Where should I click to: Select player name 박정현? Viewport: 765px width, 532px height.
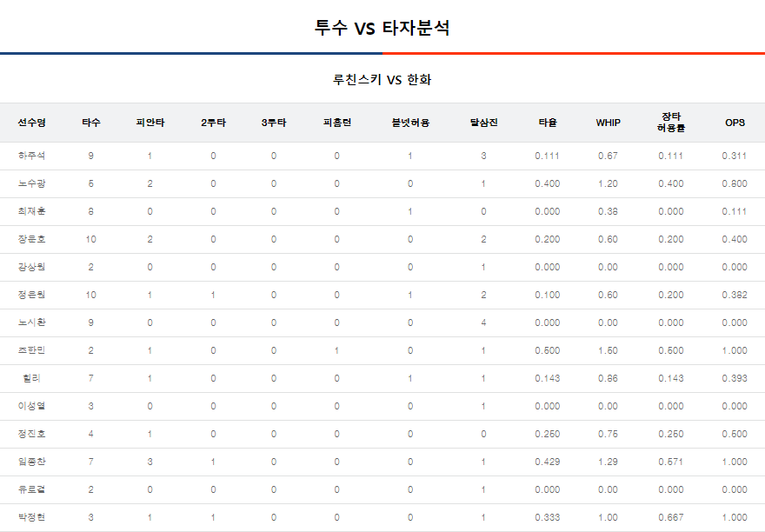coord(31,517)
